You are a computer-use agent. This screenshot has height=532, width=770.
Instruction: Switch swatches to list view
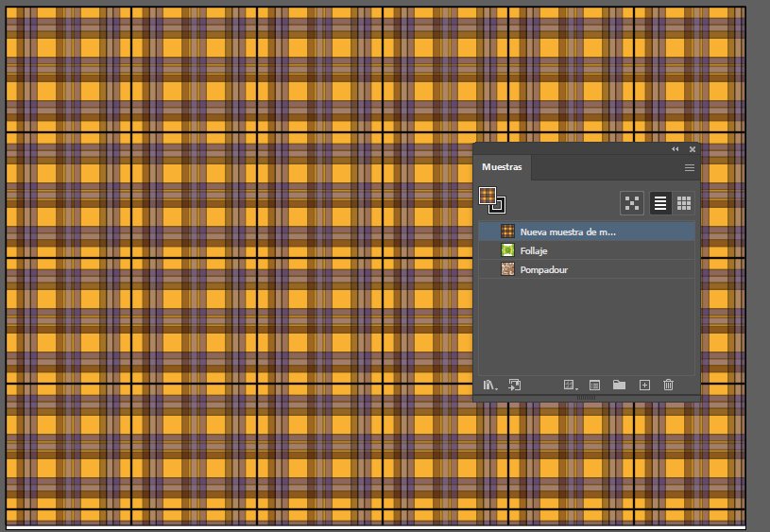coord(660,202)
